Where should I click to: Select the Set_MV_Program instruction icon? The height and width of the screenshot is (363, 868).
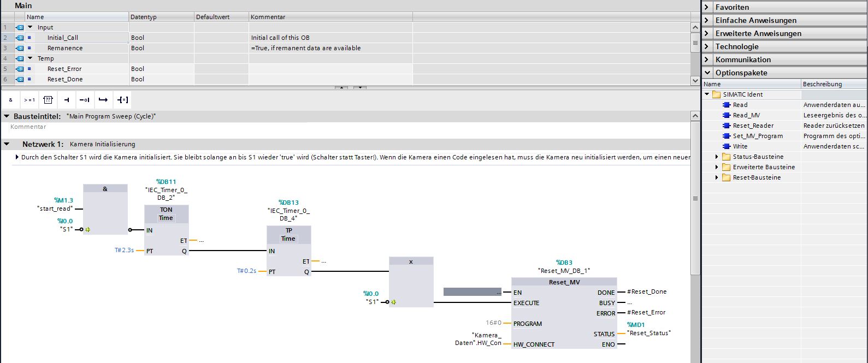click(727, 136)
